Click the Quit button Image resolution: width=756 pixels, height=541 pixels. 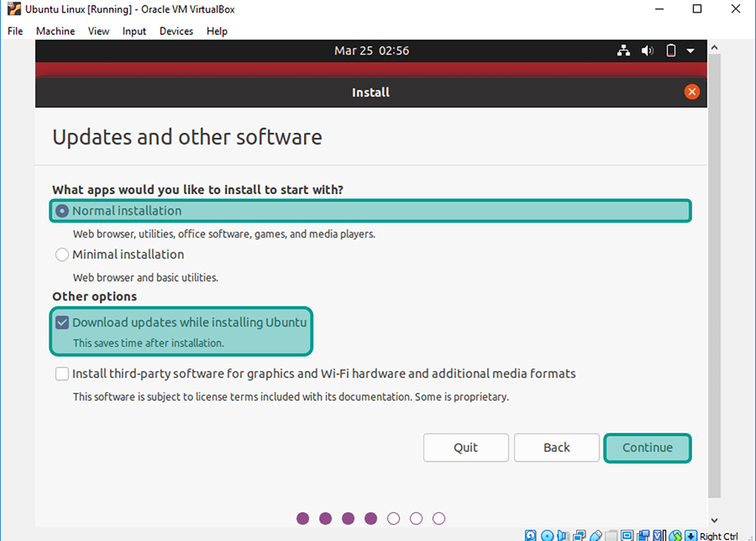tap(466, 447)
